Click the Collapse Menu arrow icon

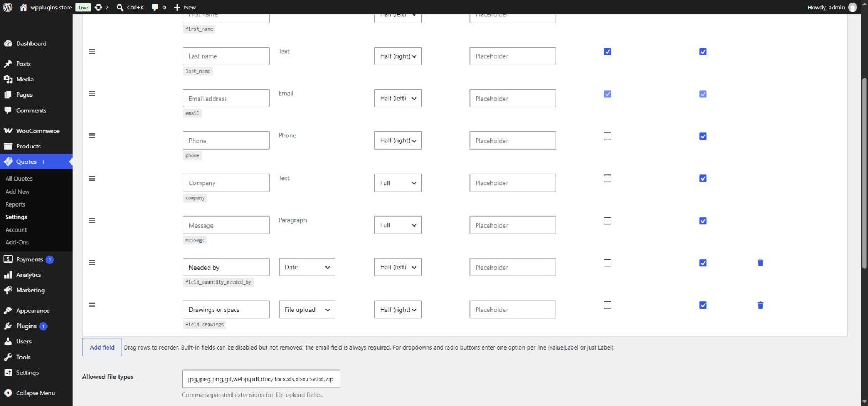(8, 393)
